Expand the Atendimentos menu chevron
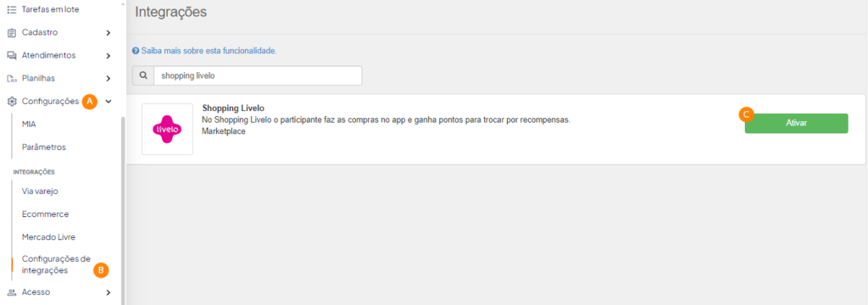 point(108,55)
